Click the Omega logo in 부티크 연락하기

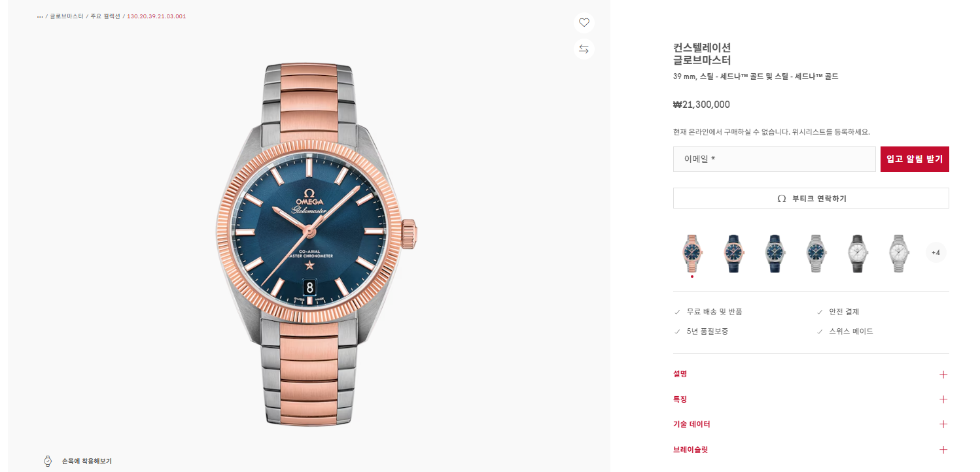pos(781,199)
